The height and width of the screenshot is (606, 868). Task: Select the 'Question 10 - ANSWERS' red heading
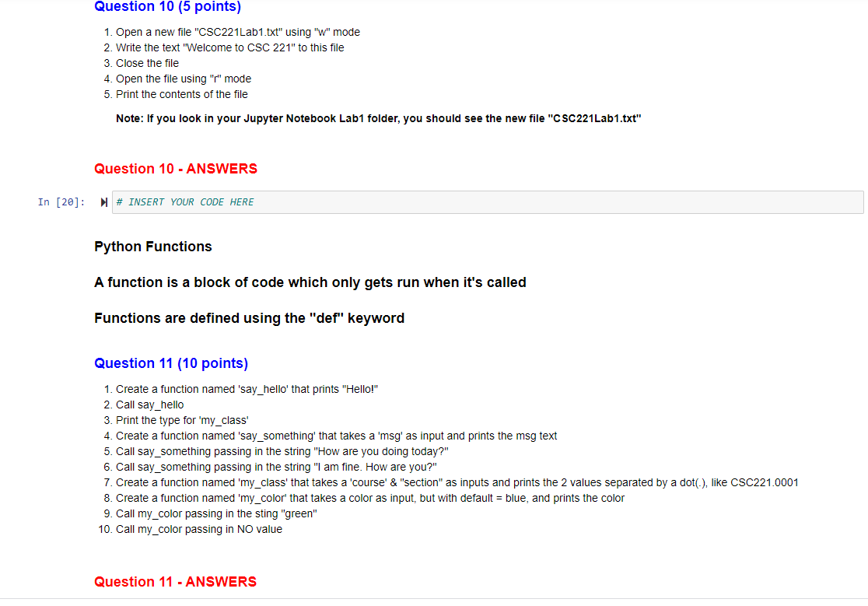click(175, 168)
